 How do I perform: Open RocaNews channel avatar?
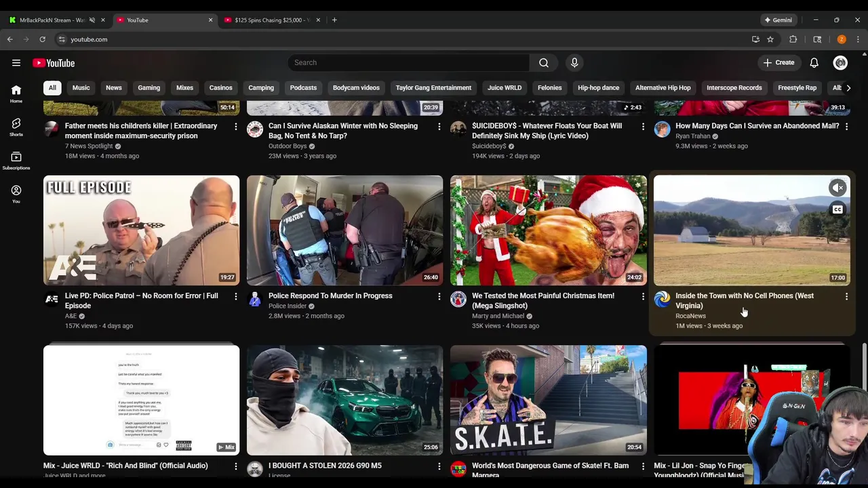(x=662, y=299)
